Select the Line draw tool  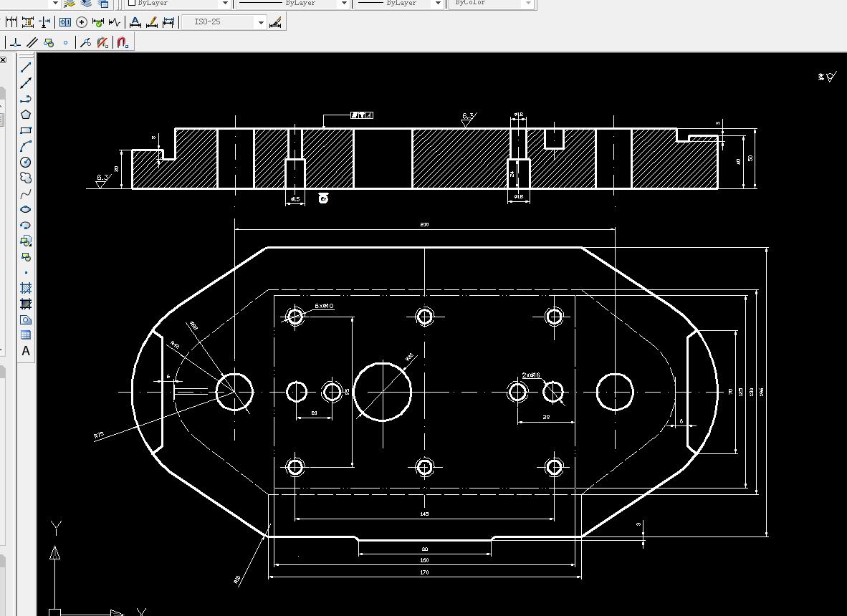[25, 67]
